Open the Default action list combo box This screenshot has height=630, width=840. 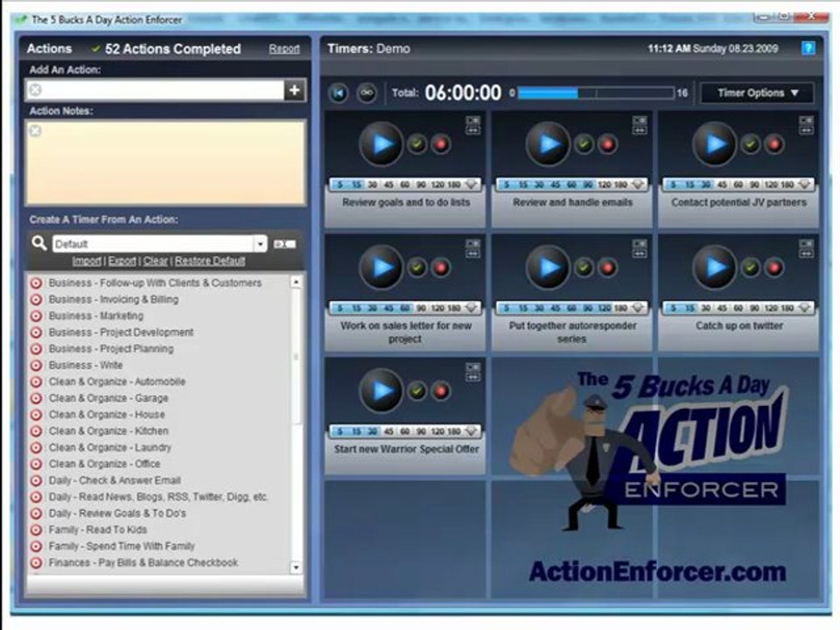[159, 244]
